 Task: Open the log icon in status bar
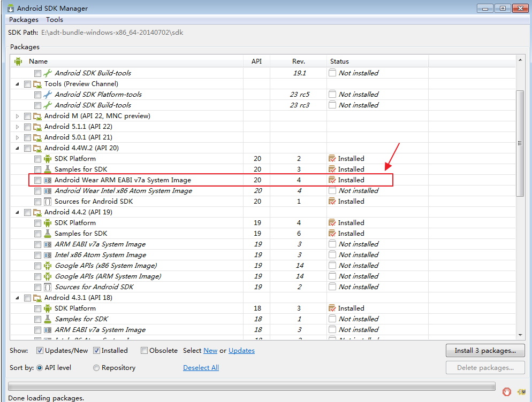pyautogui.click(x=521, y=392)
